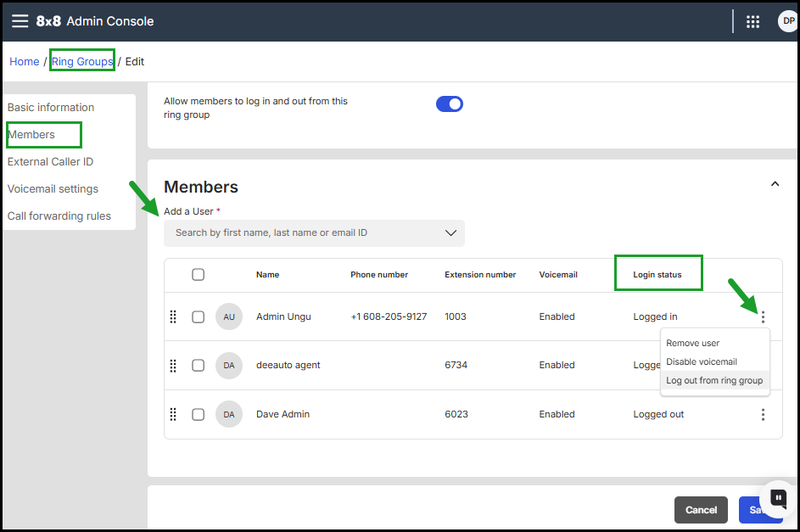This screenshot has height=532, width=800.
Task: Open the chat support widget icon
Action: (x=777, y=497)
